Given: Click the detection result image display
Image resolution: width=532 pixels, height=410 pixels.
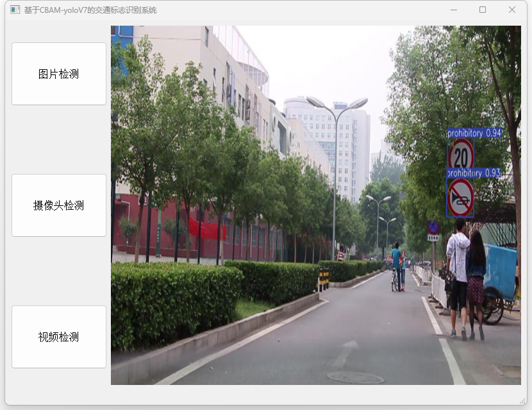Looking at the screenshot, I should 316,205.
